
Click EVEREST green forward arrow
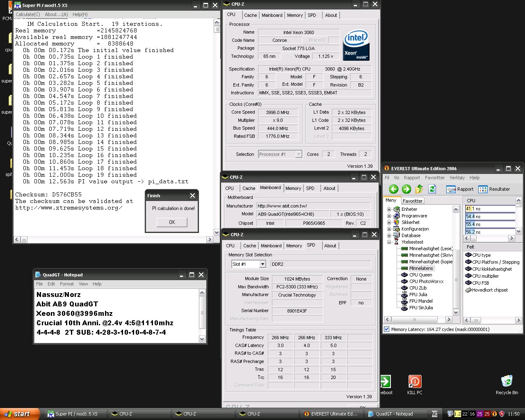(406, 189)
